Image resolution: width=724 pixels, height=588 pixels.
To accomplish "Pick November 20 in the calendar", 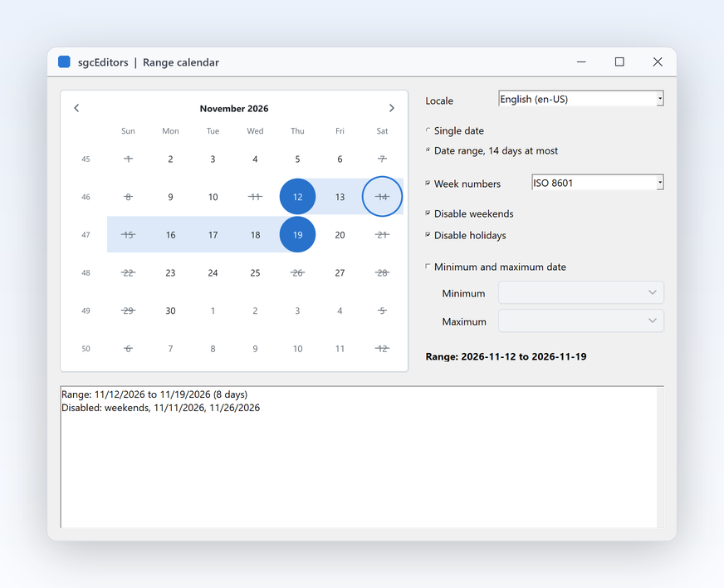I will 340,235.
